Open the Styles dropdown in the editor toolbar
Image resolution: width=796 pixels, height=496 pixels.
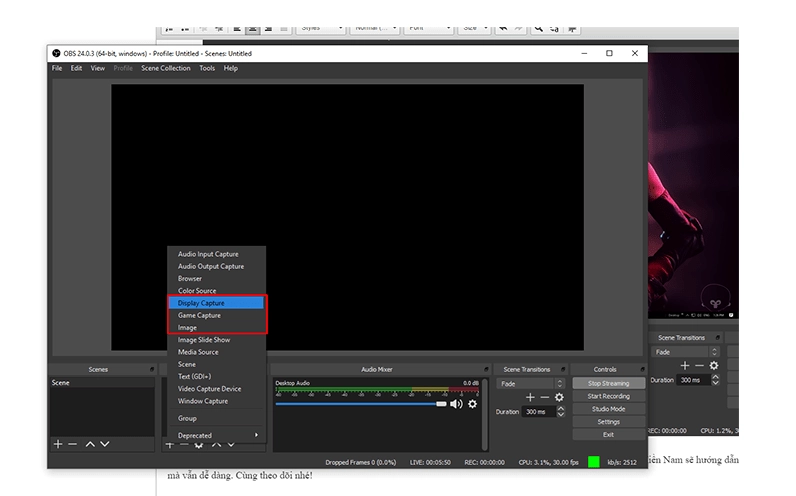coord(324,28)
